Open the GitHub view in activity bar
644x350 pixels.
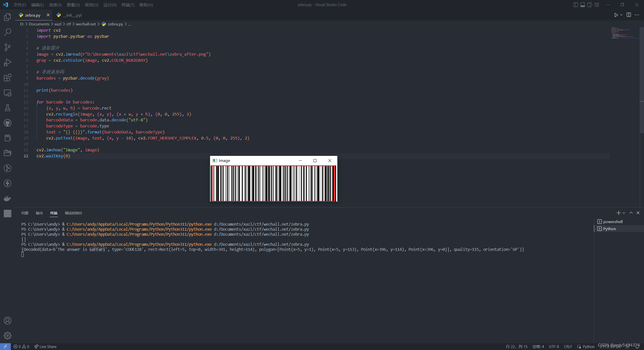coord(8,123)
